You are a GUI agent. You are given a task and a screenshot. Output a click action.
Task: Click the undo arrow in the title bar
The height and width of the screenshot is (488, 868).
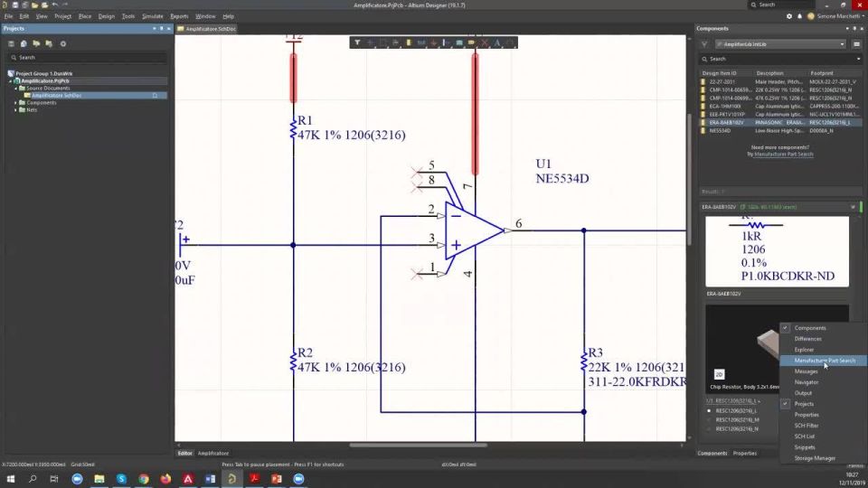pos(55,5)
